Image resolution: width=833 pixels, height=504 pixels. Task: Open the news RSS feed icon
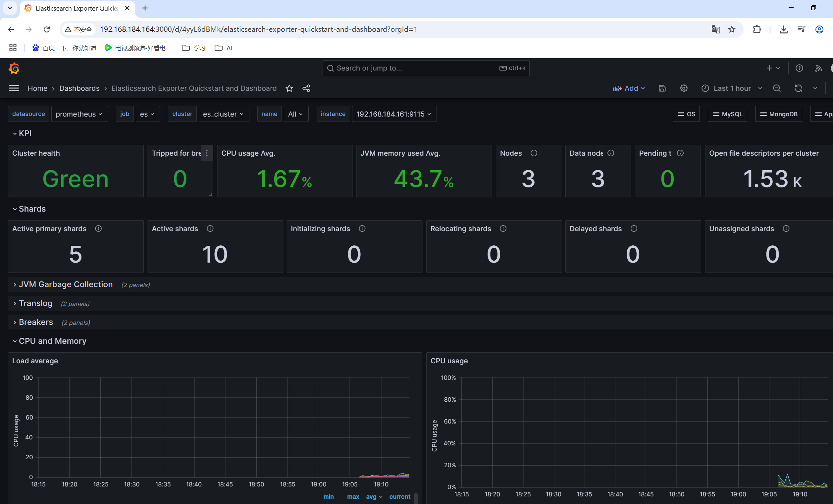click(818, 68)
